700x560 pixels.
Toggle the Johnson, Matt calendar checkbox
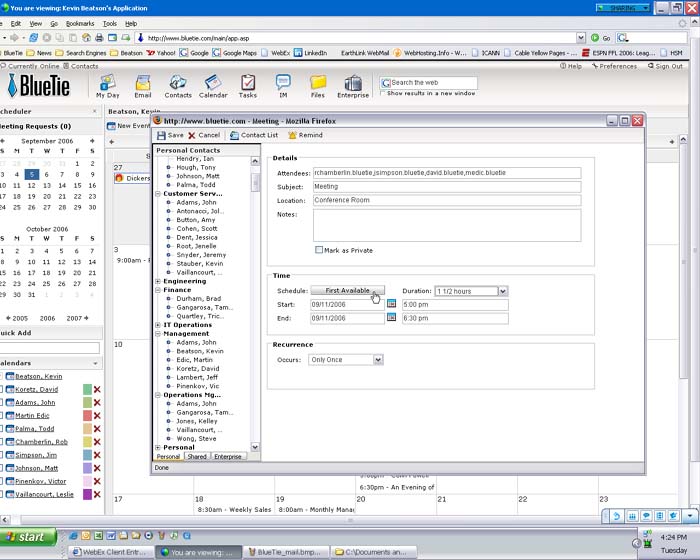[x=1, y=468]
